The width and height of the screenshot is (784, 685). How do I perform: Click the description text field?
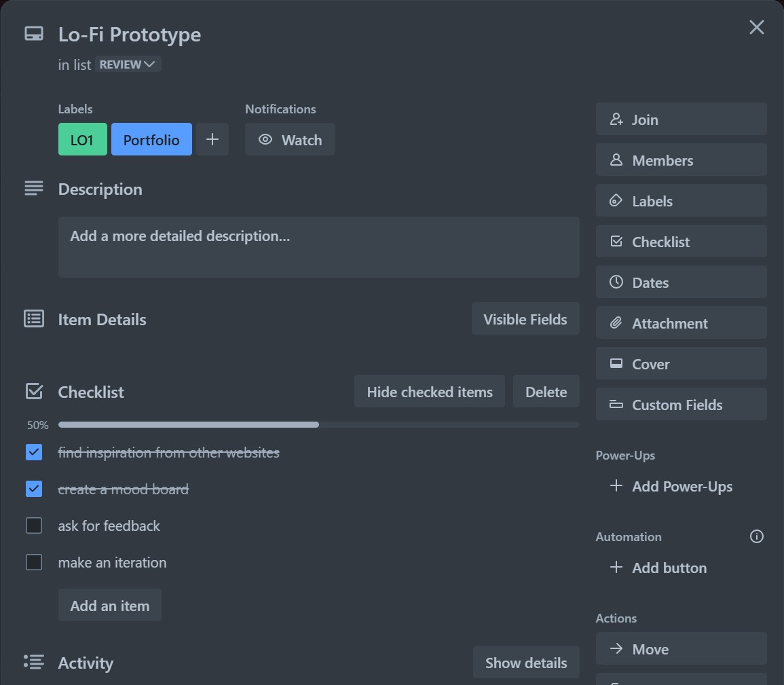[318, 246]
